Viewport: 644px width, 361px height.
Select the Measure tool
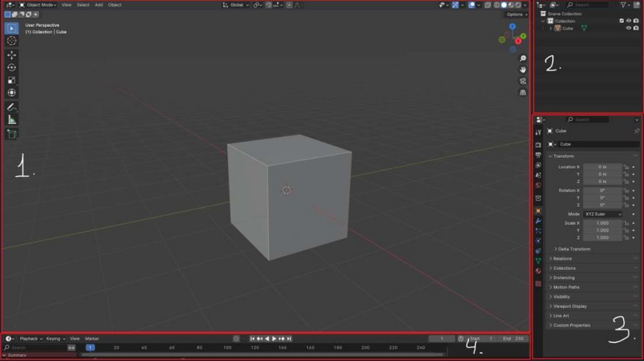[x=11, y=120]
